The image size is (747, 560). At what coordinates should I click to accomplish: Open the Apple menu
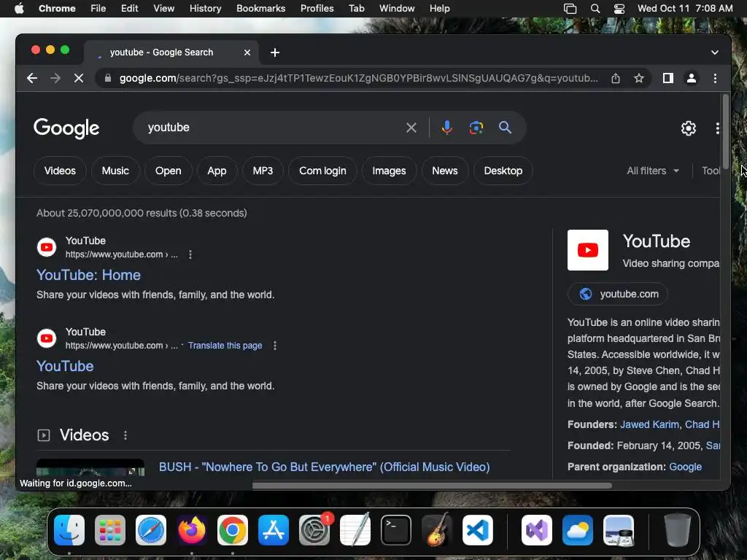(19, 9)
